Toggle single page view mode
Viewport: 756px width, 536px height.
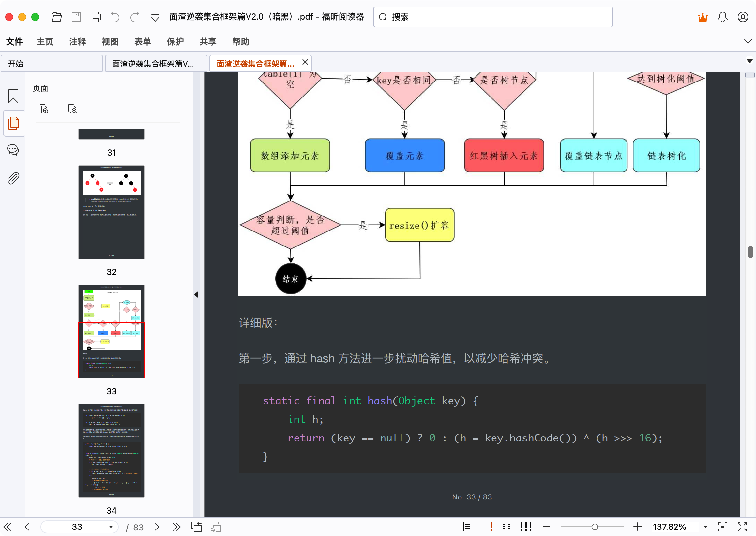(467, 527)
